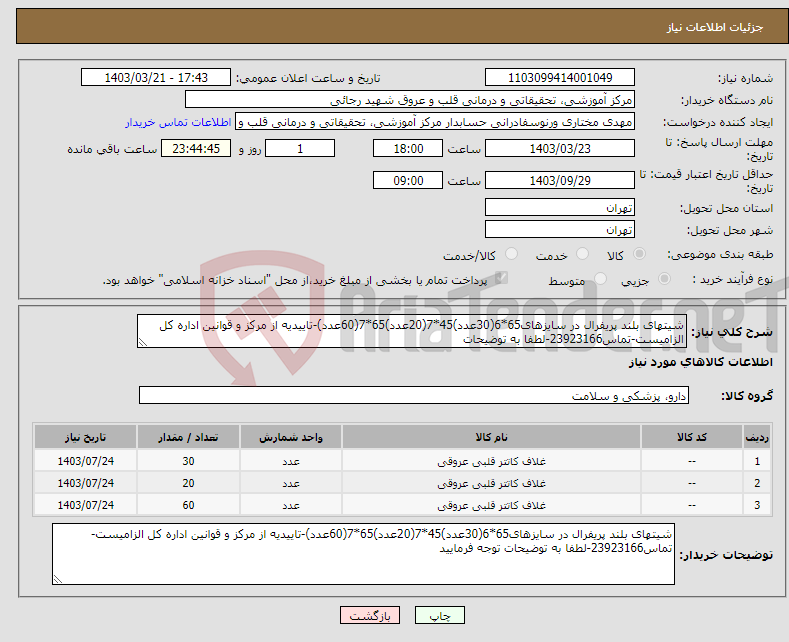The height and width of the screenshot is (642, 789).
Task: Click the price validity date 1403/09/29
Action: [560, 180]
